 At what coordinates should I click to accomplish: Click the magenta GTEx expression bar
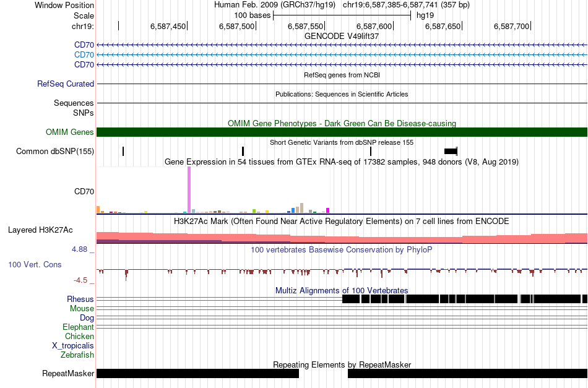327,210
